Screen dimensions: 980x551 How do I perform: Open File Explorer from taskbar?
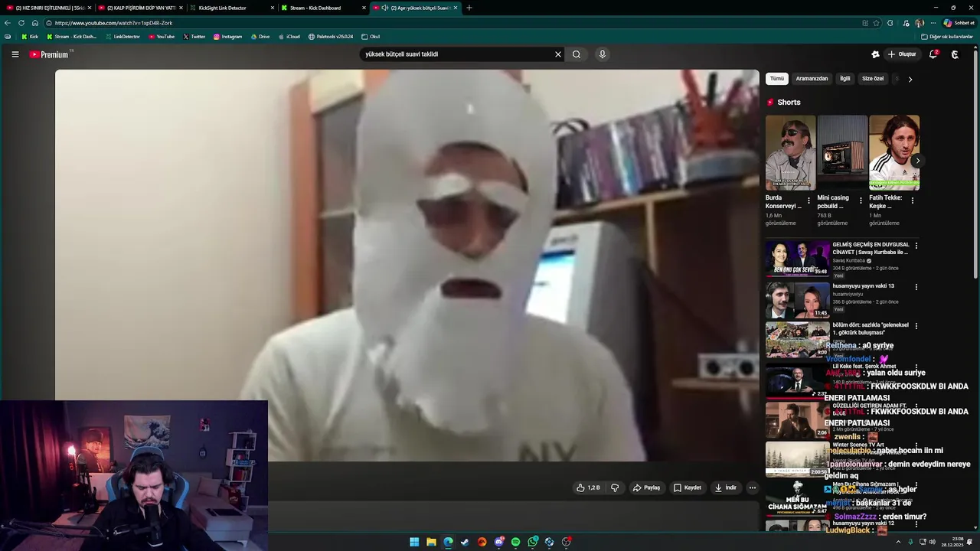click(x=431, y=542)
